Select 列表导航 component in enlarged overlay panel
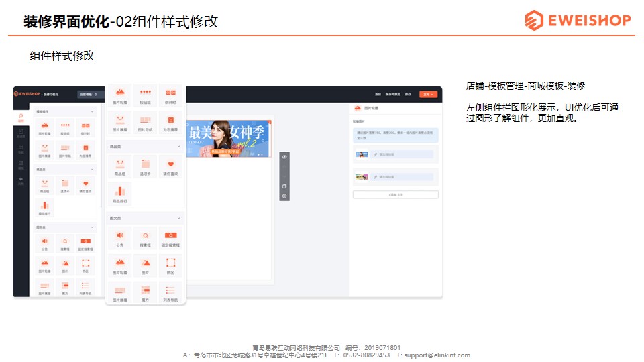The image size is (644, 362). click(171, 293)
